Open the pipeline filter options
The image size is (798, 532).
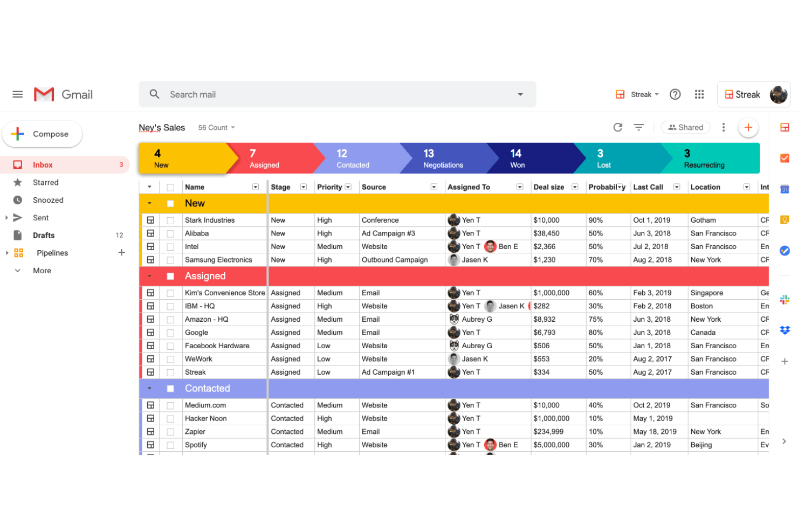tap(639, 127)
